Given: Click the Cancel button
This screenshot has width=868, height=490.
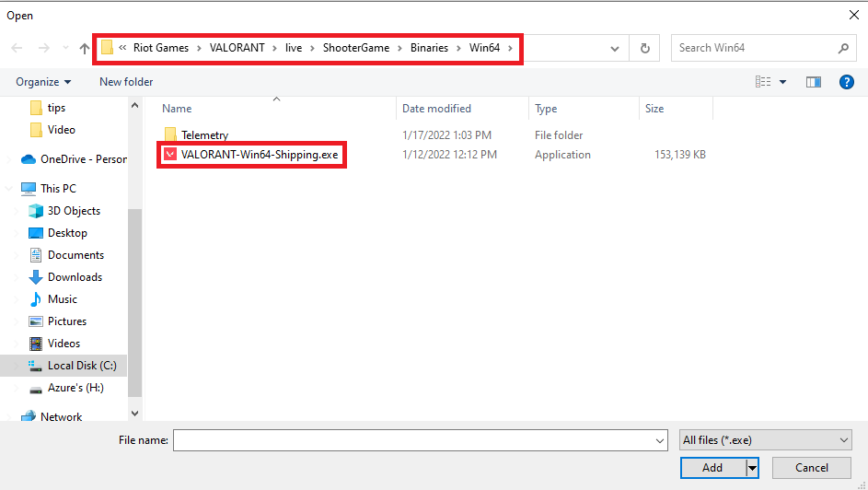Looking at the screenshot, I should [811, 468].
